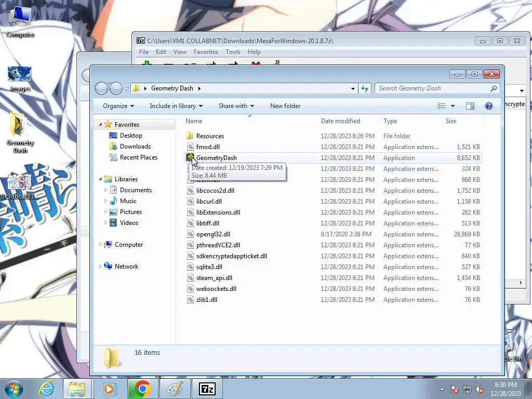The image size is (532, 399).
Task: Collapse the Libraries group
Action: (x=100, y=179)
